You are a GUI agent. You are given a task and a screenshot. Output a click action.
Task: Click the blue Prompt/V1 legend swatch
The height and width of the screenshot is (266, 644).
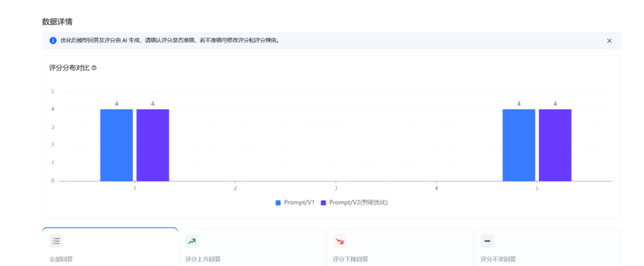278,203
